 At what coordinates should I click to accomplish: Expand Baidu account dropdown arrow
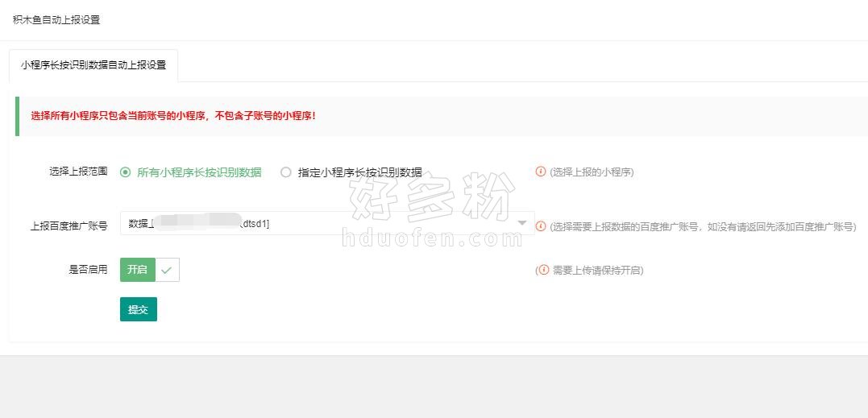click(521, 223)
